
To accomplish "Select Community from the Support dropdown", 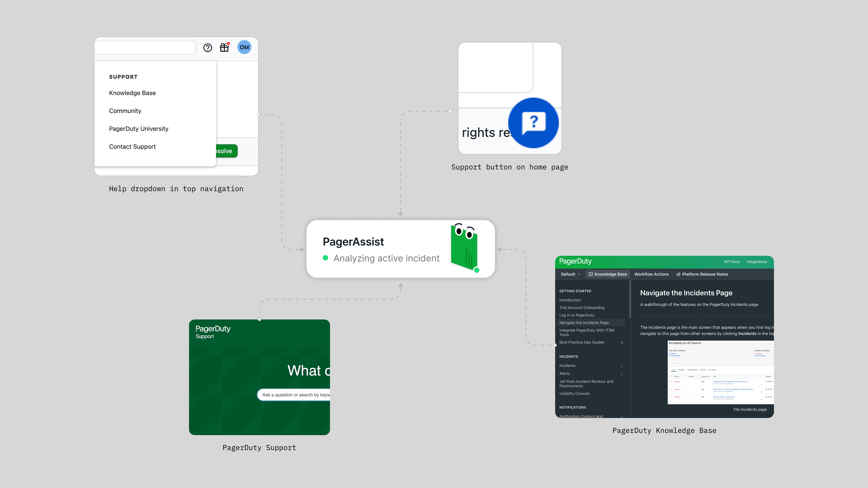I will [x=125, y=110].
